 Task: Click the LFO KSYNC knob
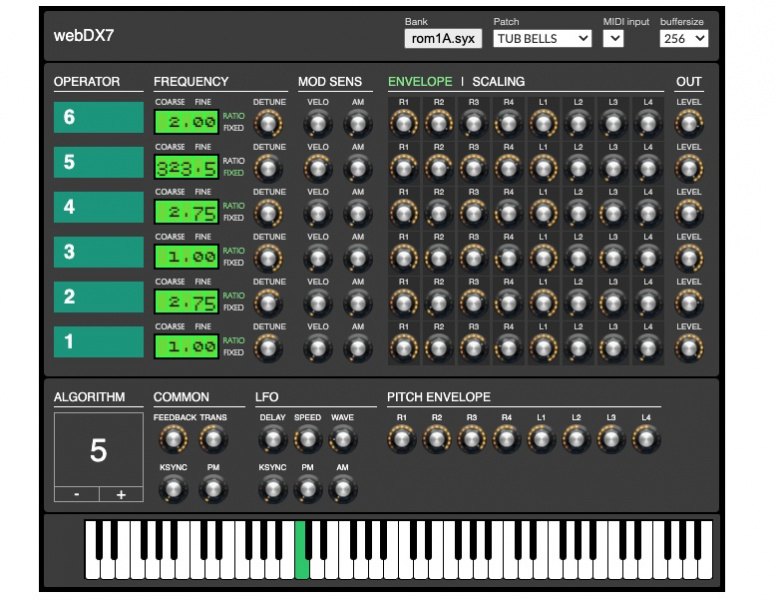273,489
